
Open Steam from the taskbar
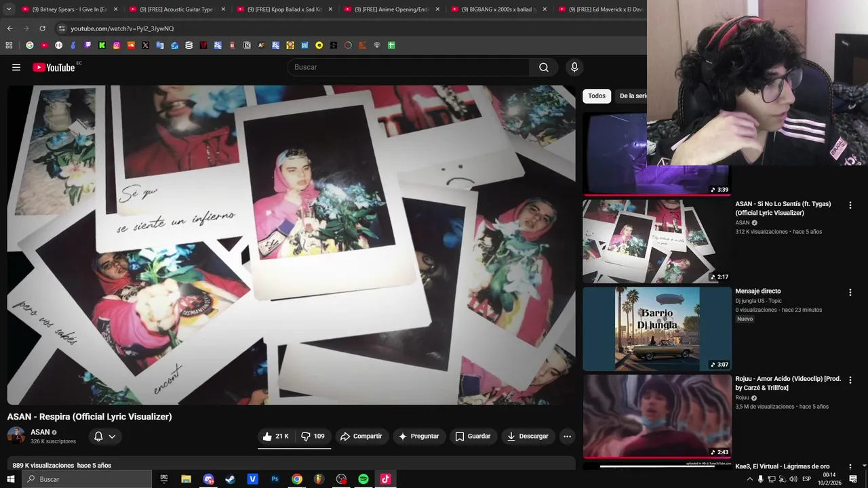pyautogui.click(x=231, y=479)
